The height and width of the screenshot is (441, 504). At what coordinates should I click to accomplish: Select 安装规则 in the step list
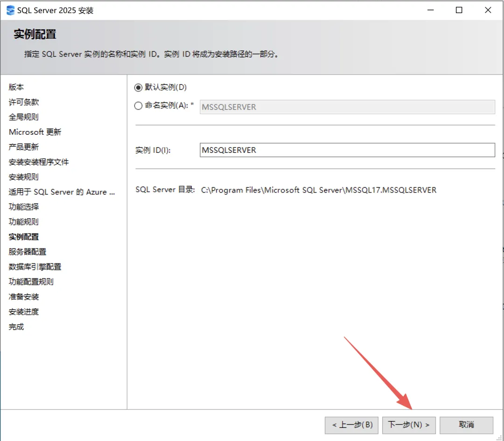click(24, 177)
